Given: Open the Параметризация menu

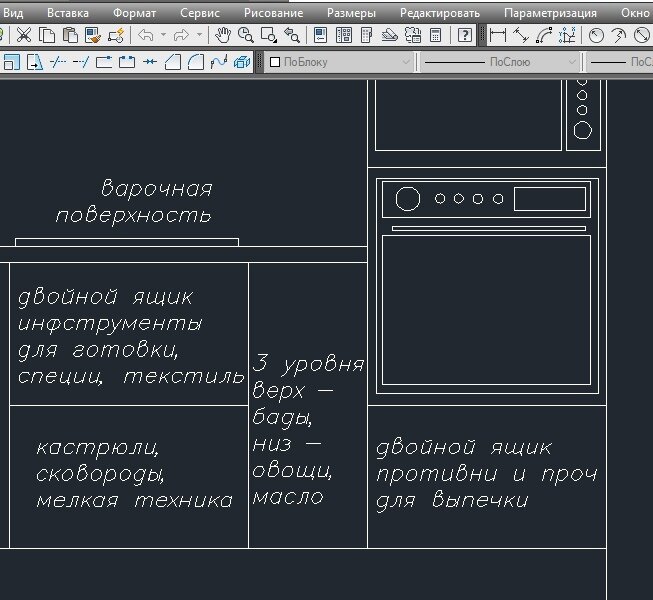Looking at the screenshot, I should coord(551,13).
